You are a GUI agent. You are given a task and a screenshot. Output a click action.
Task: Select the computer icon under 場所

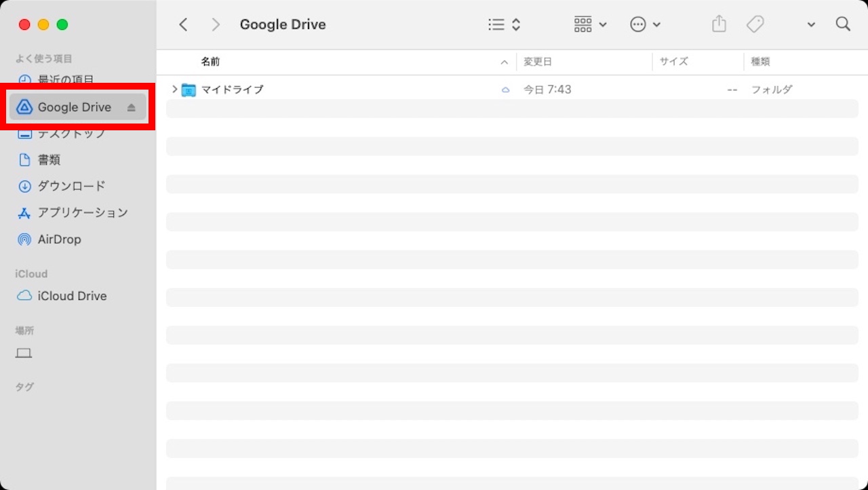(x=24, y=353)
